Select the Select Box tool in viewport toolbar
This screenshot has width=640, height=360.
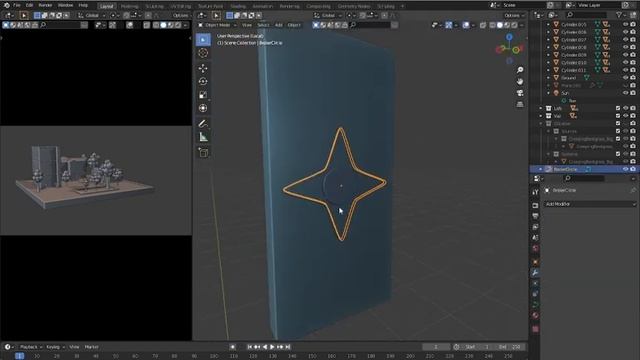point(203,40)
